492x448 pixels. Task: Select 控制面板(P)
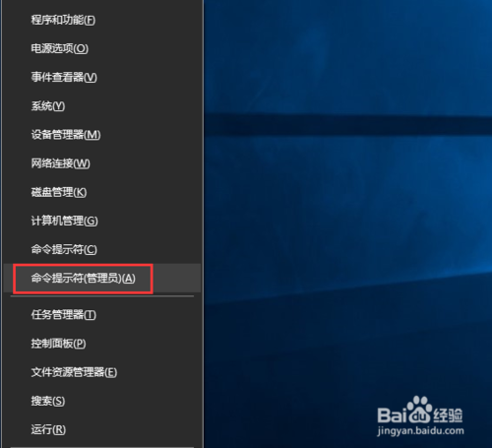pyautogui.click(x=102, y=344)
